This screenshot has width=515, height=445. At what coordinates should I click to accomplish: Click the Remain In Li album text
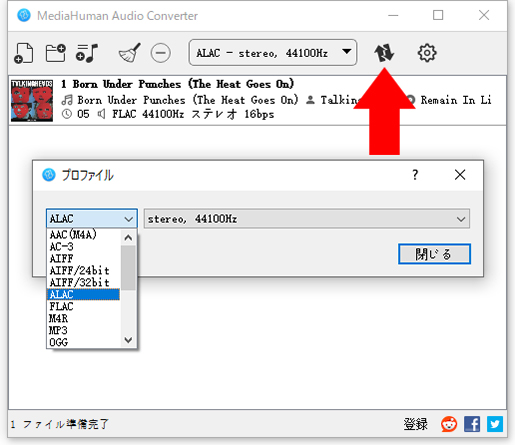point(456,100)
